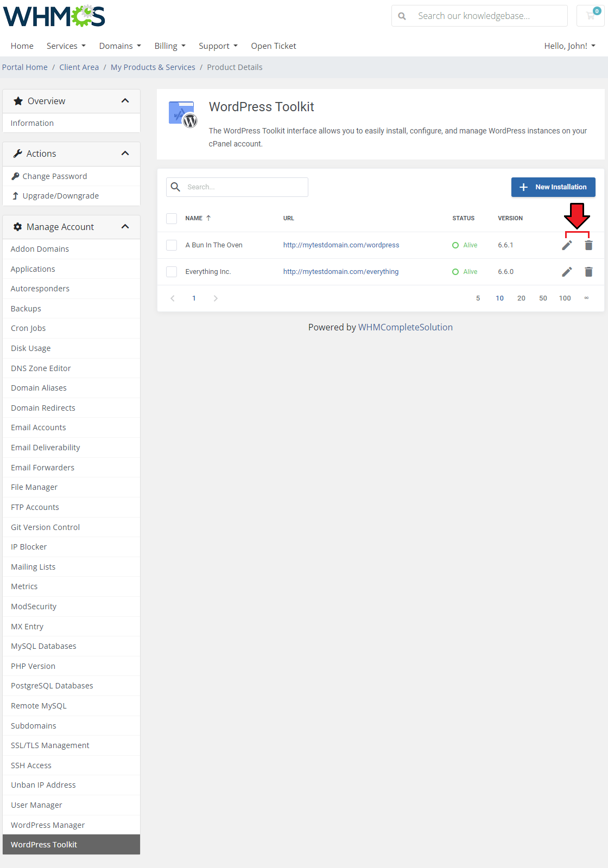Open DNS Zone Editor in sidebar
The height and width of the screenshot is (868, 608).
[72, 368]
